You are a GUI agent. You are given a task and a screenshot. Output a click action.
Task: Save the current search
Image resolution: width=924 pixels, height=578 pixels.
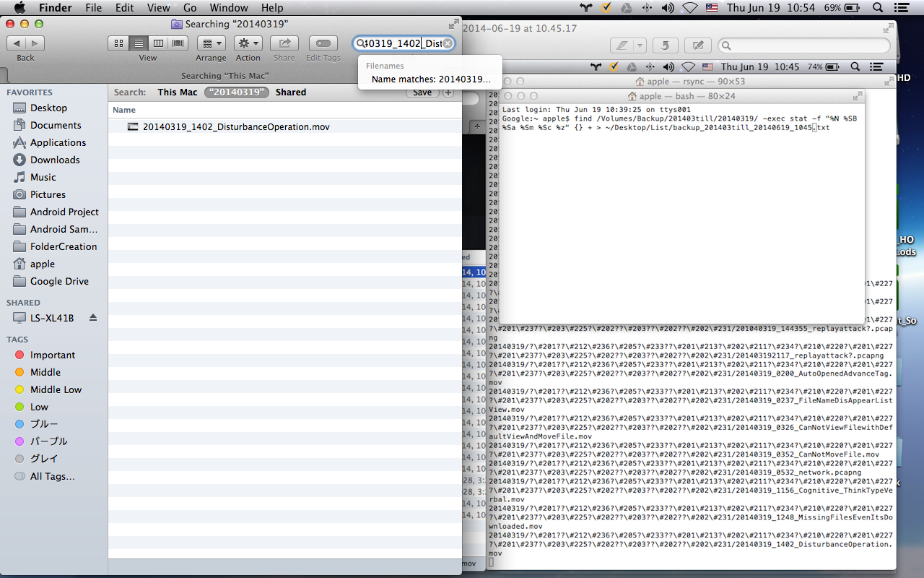(x=422, y=92)
